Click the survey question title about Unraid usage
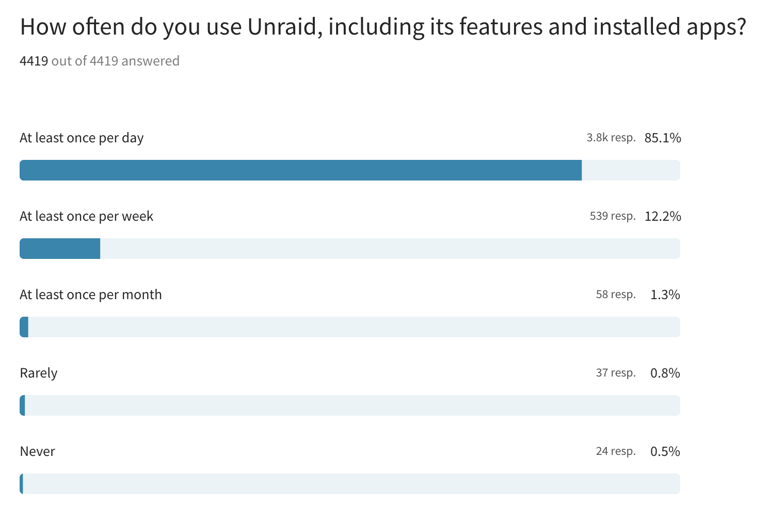The width and height of the screenshot is (768, 523). (x=383, y=27)
